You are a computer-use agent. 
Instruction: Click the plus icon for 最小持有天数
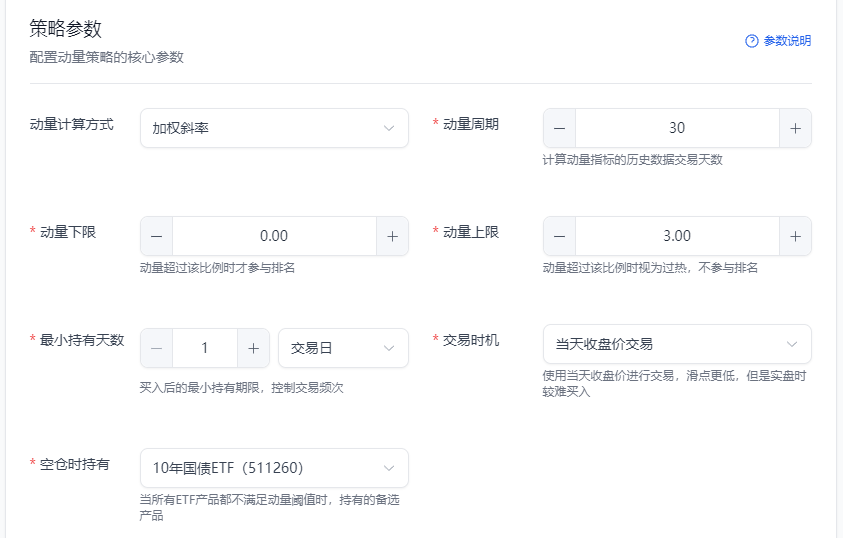pos(253,348)
